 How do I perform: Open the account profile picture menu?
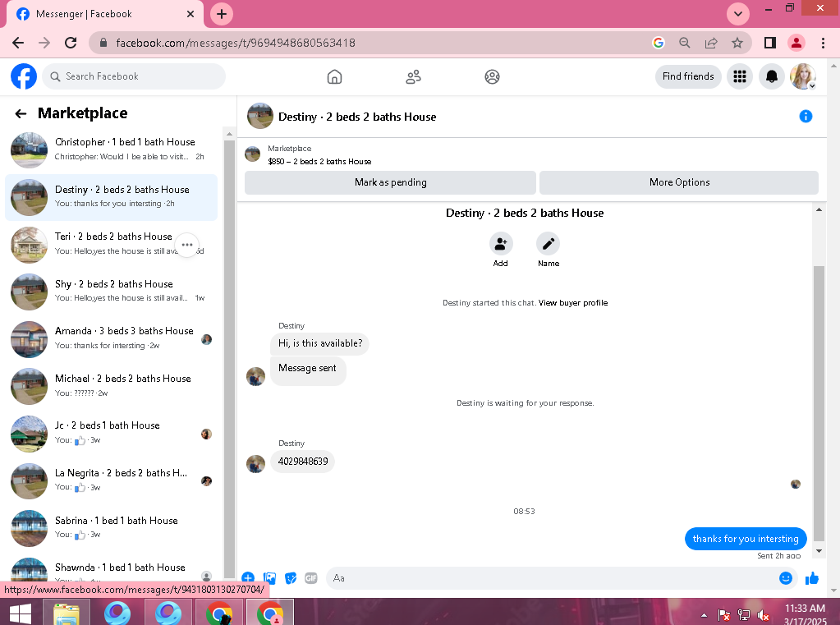(802, 76)
